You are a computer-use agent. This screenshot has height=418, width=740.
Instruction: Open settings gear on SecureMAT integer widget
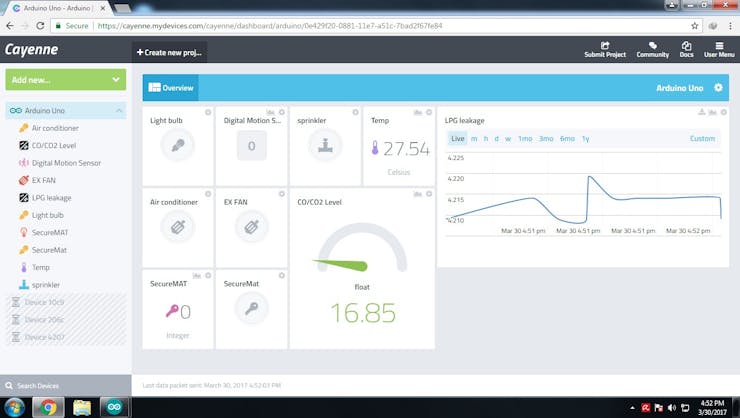pyautogui.click(x=208, y=276)
